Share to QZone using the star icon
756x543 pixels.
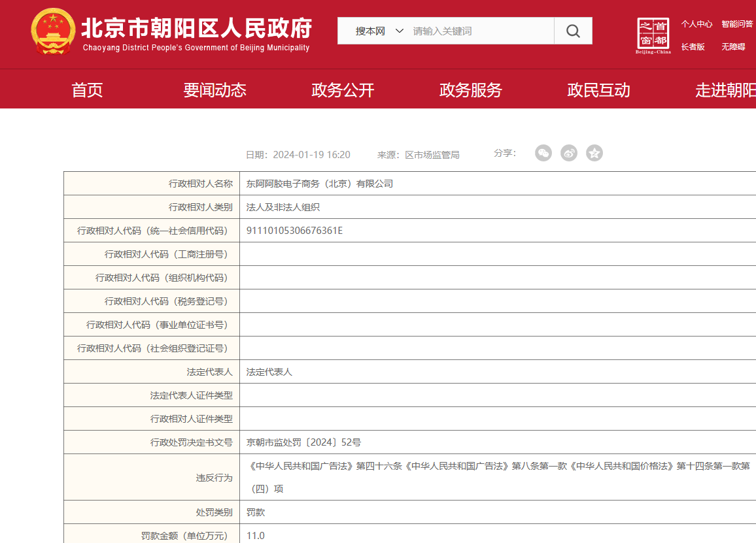click(594, 153)
